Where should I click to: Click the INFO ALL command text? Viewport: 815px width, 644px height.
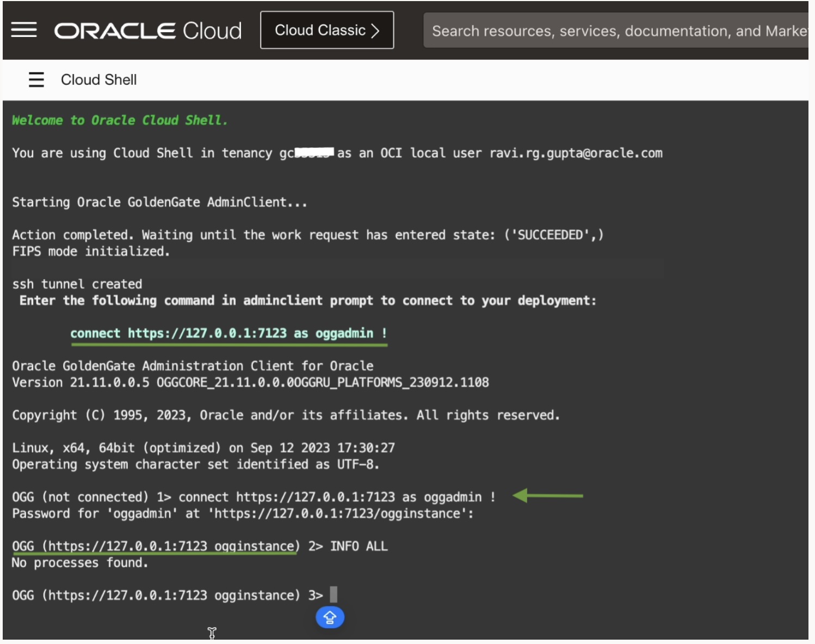point(359,546)
